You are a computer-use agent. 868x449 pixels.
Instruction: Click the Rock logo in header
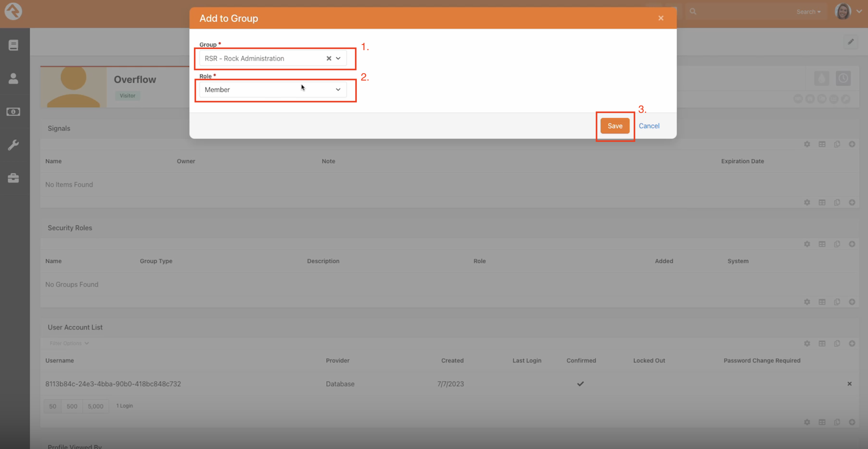click(x=13, y=11)
